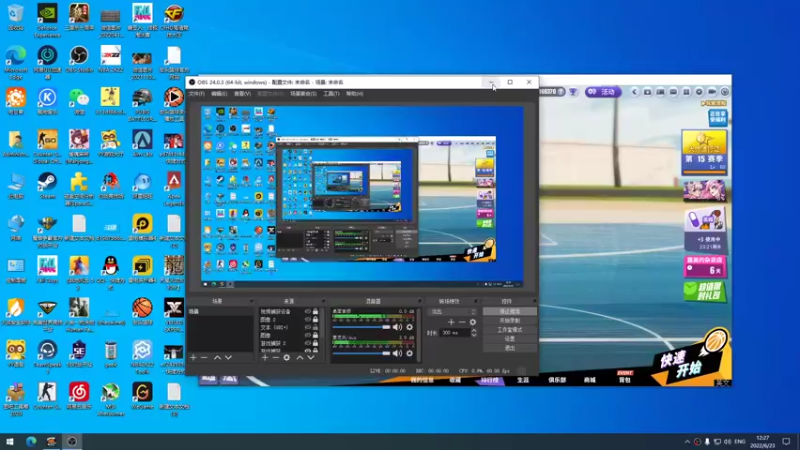Open Microsoft Edge desktop shortcut

16,62
